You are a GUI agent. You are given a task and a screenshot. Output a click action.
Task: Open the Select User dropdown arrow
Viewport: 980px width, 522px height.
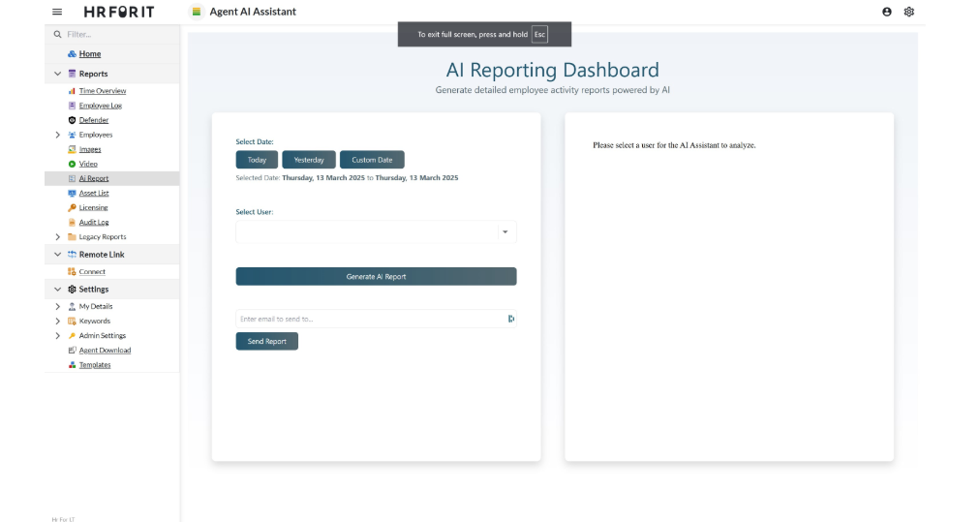tap(505, 231)
